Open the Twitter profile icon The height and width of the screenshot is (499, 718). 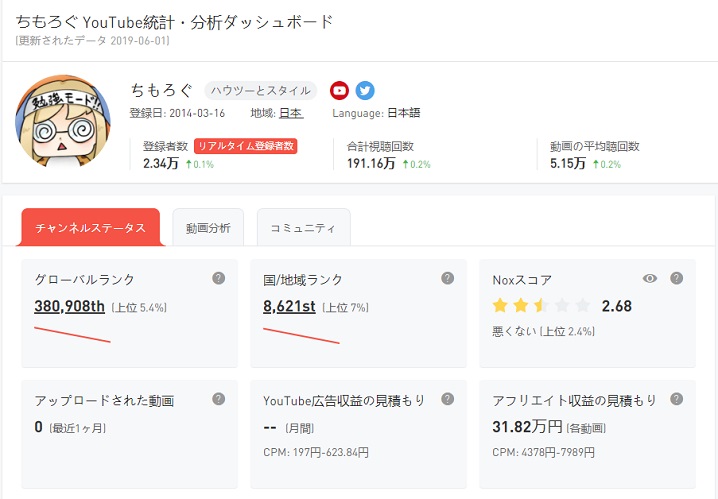[365, 91]
